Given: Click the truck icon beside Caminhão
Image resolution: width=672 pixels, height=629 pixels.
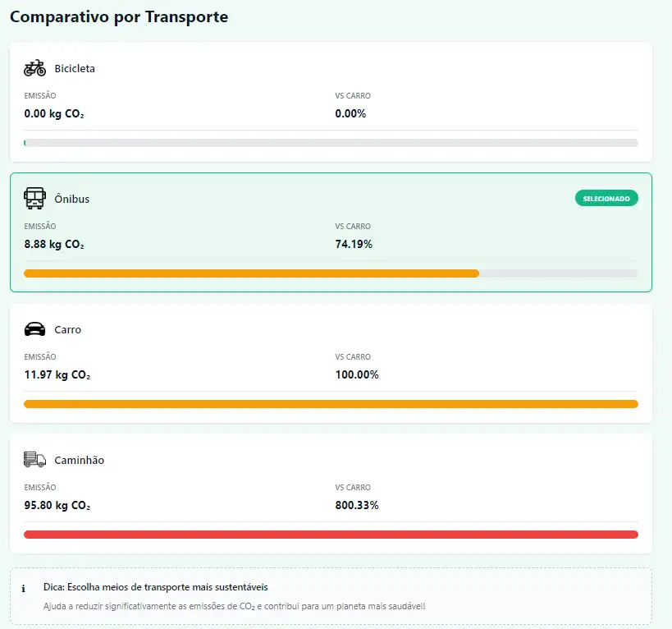Looking at the screenshot, I should point(34,460).
